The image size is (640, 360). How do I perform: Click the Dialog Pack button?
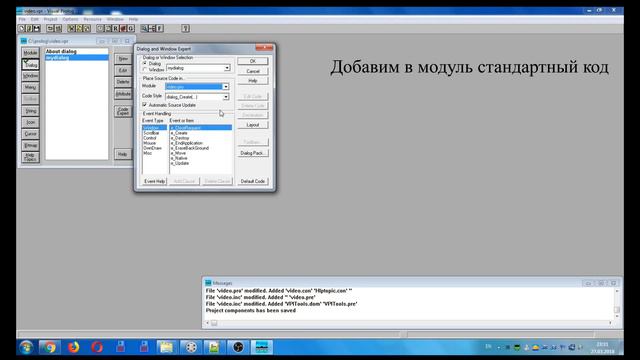click(253, 153)
